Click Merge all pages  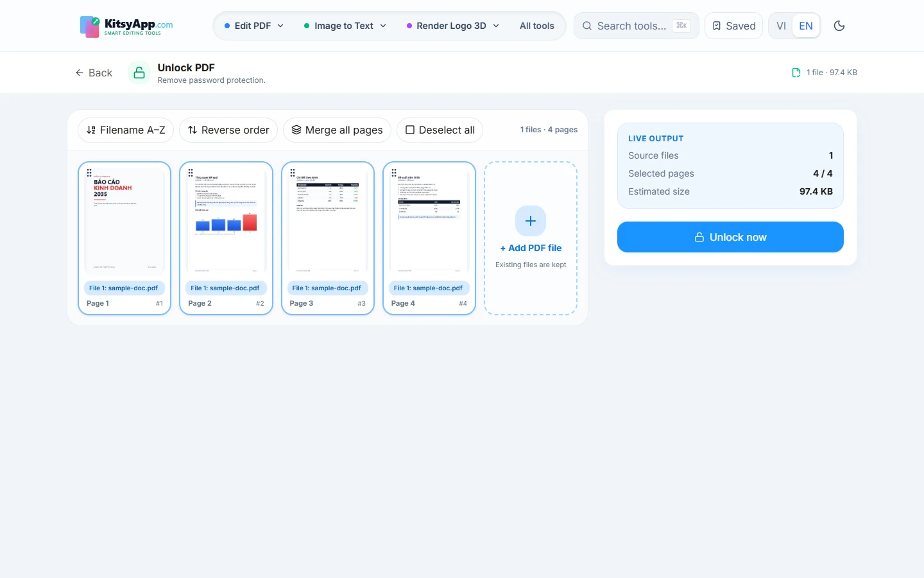[x=337, y=130]
